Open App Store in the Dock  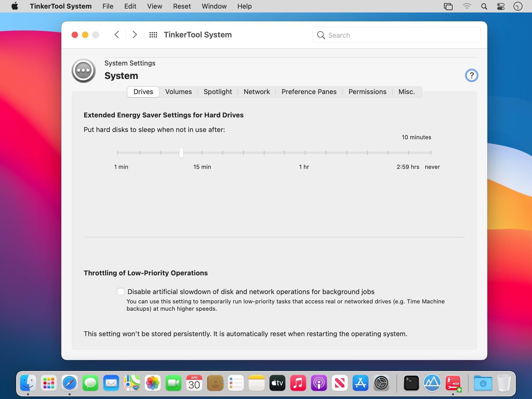click(361, 383)
